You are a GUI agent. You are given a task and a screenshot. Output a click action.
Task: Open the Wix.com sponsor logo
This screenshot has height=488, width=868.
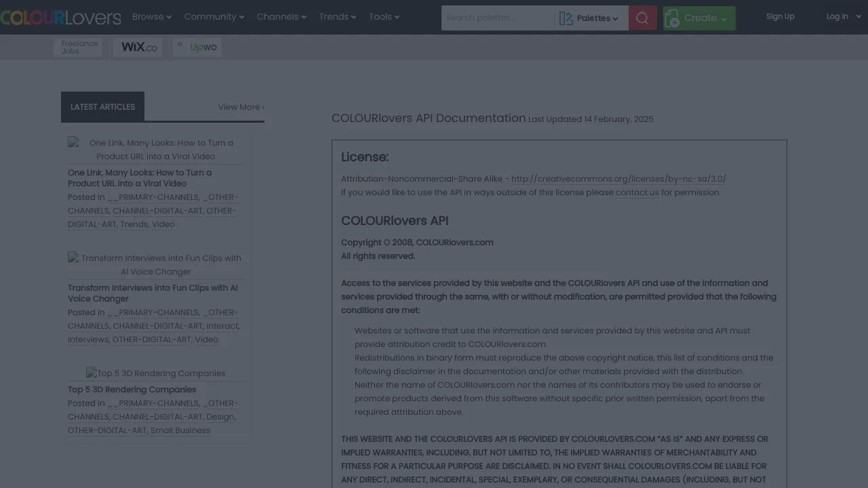139,47
